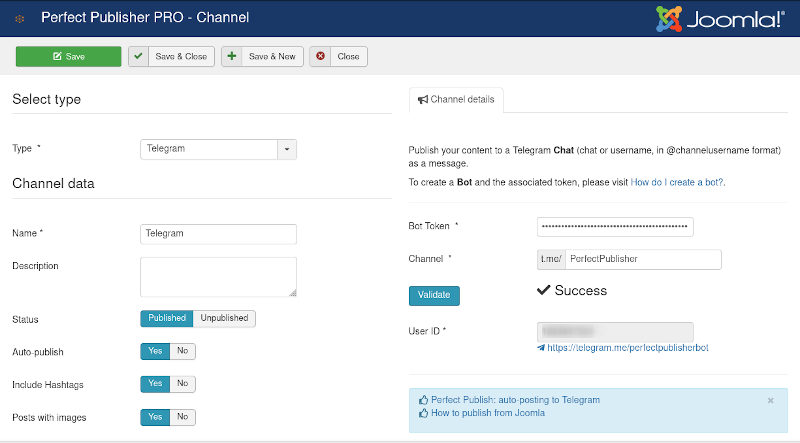Click the Channel field containing PerfectPublisher
The image size is (800, 443).
click(643, 259)
